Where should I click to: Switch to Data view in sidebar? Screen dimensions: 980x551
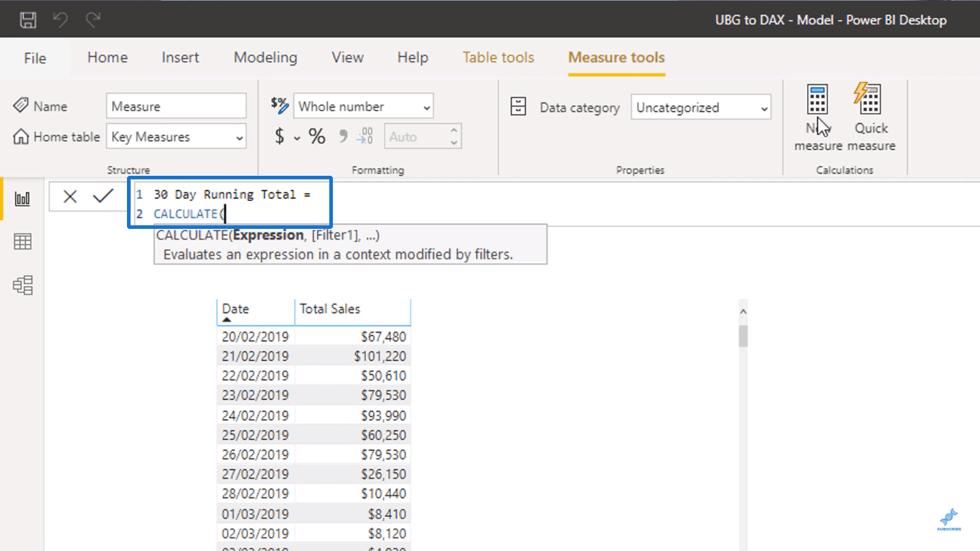[x=23, y=242]
